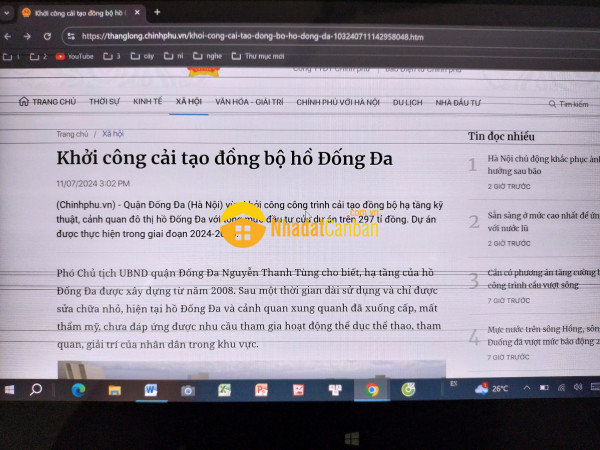The height and width of the screenshot is (450, 600).
Task: Reload the page with the refresh icon
Action: click(46, 35)
